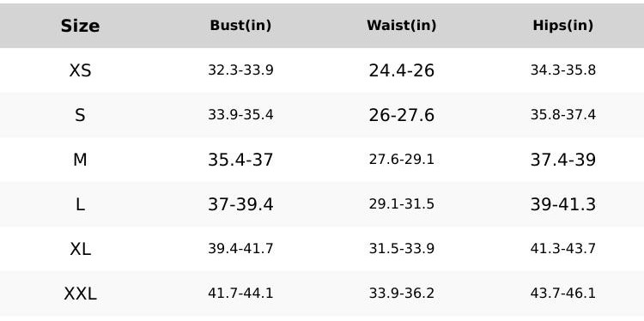Click the XL waist value 31.5-33.9

[x=401, y=249]
